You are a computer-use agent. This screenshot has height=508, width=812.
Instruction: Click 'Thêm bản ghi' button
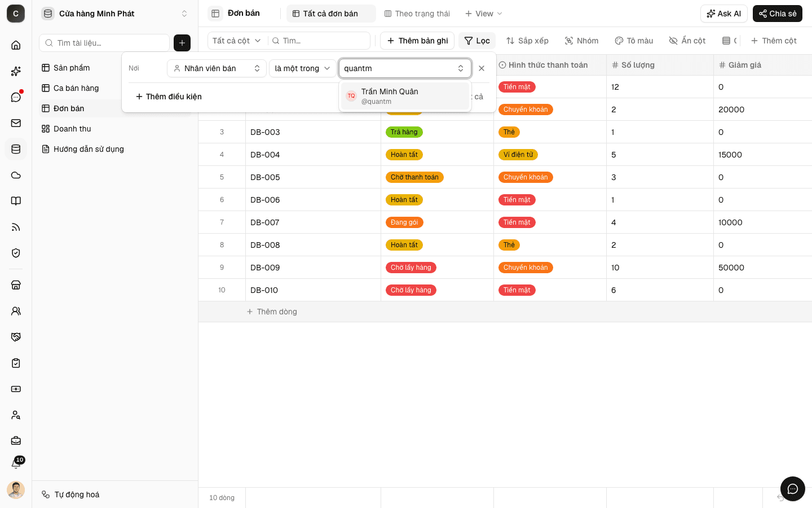[417, 41]
